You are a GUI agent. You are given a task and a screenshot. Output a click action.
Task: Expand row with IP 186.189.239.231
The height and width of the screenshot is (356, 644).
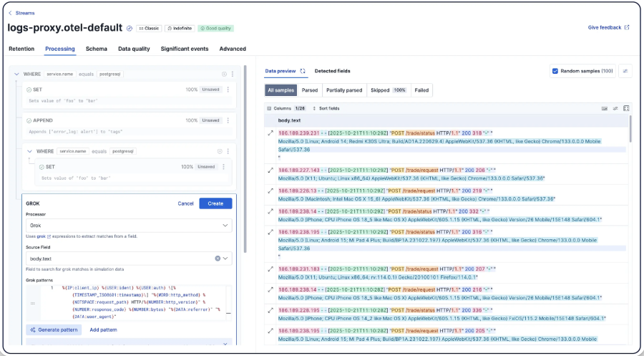[x=270, y=133]
